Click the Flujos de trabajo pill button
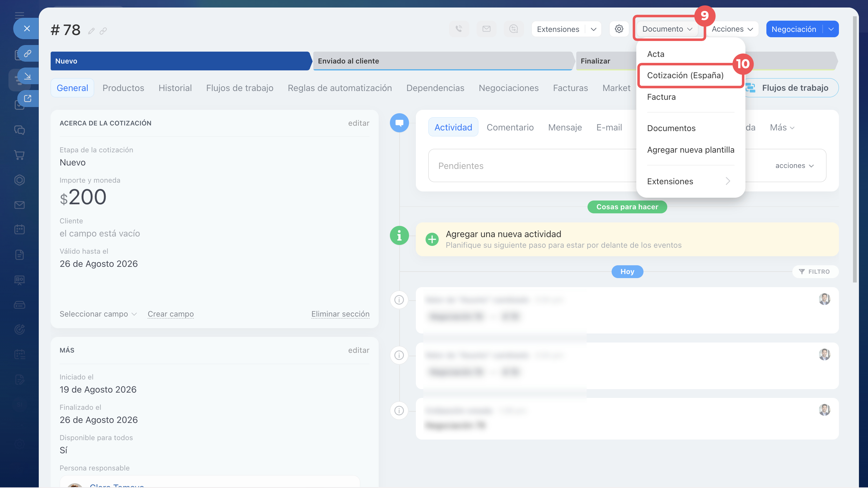The width and height of the screenshot is (868, 488). (791, 88)
